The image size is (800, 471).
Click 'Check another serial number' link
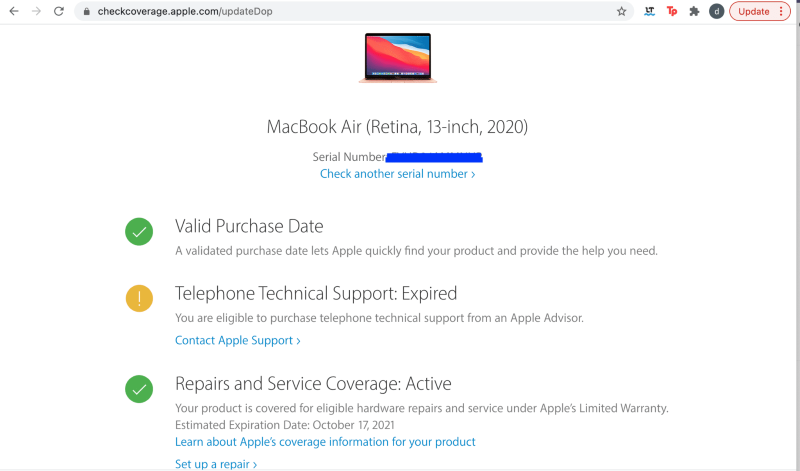pos(397,174)
